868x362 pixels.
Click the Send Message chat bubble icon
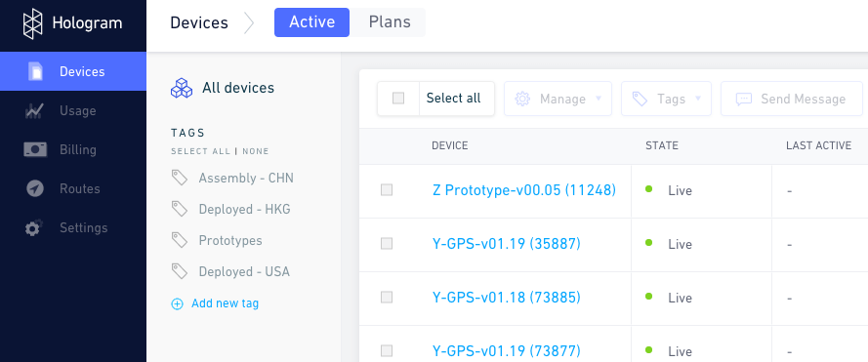[743, 100]
